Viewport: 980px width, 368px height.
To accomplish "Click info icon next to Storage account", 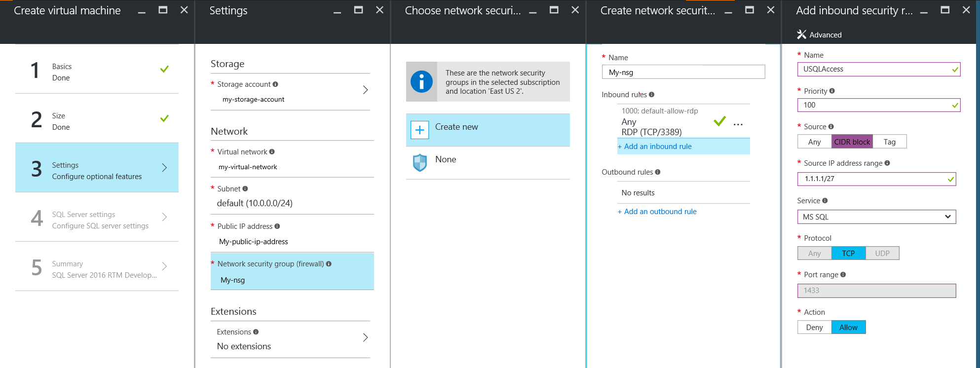I will tap(275, 84).
